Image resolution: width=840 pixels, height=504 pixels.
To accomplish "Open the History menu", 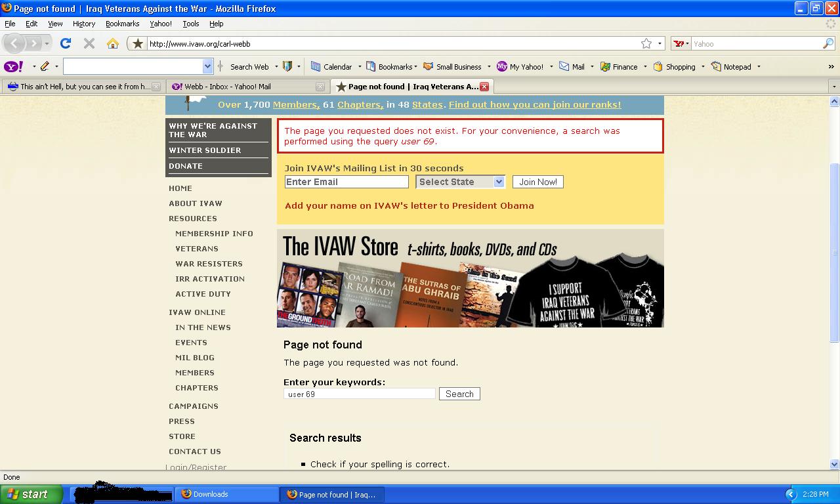I will (x=83, y=24).
